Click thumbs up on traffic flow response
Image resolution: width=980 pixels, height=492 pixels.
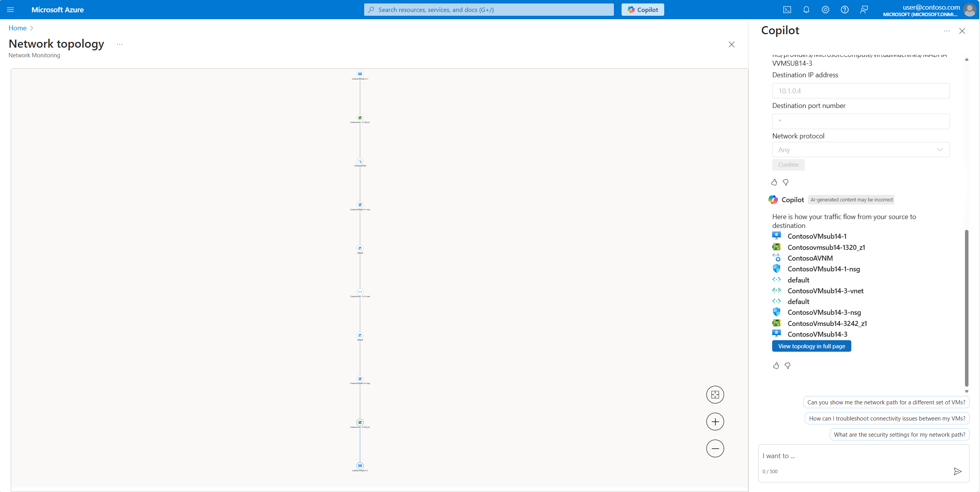[776, 366]
